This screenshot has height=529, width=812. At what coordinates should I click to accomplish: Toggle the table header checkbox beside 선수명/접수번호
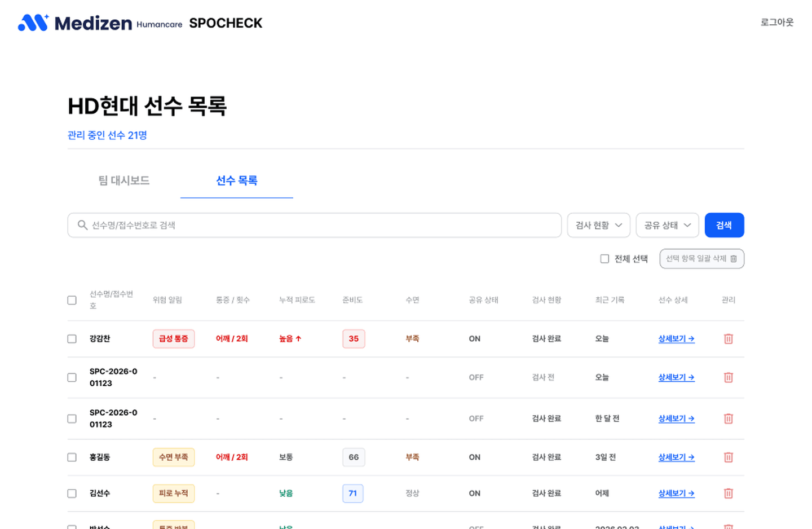coord(72,300)
